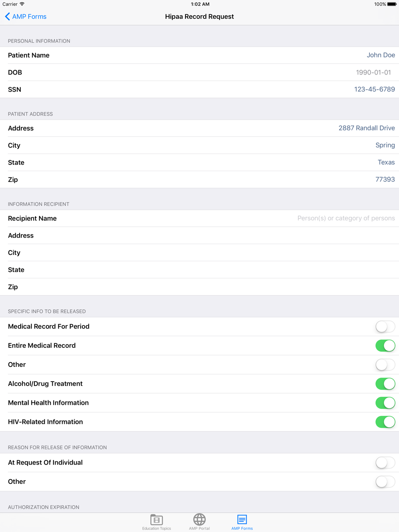The image size is (399, 532).
Task: Edit the SSN field value
Action: (x=374, y=89)
